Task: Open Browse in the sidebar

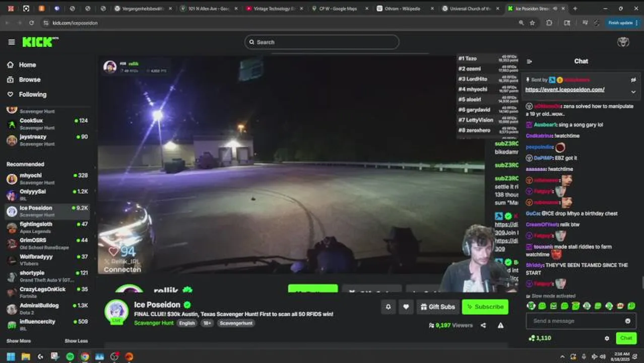Action: [23, 80]
